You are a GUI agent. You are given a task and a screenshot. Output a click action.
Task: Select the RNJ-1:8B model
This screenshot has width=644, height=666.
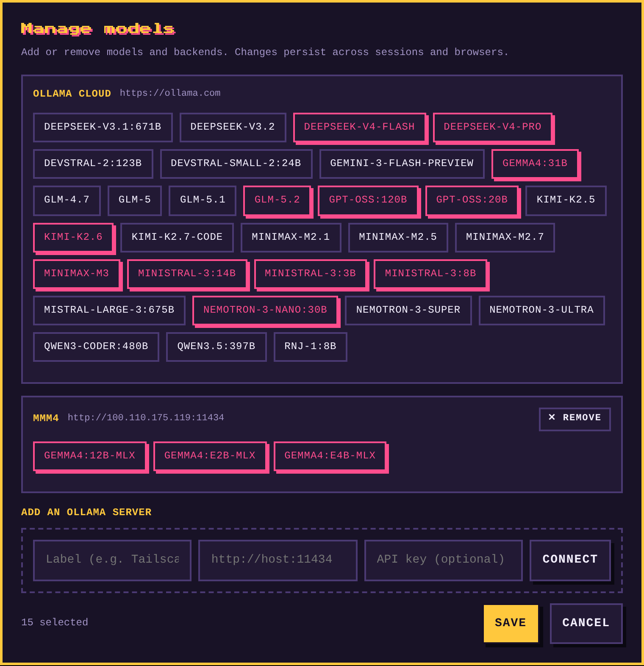point(311,347)
